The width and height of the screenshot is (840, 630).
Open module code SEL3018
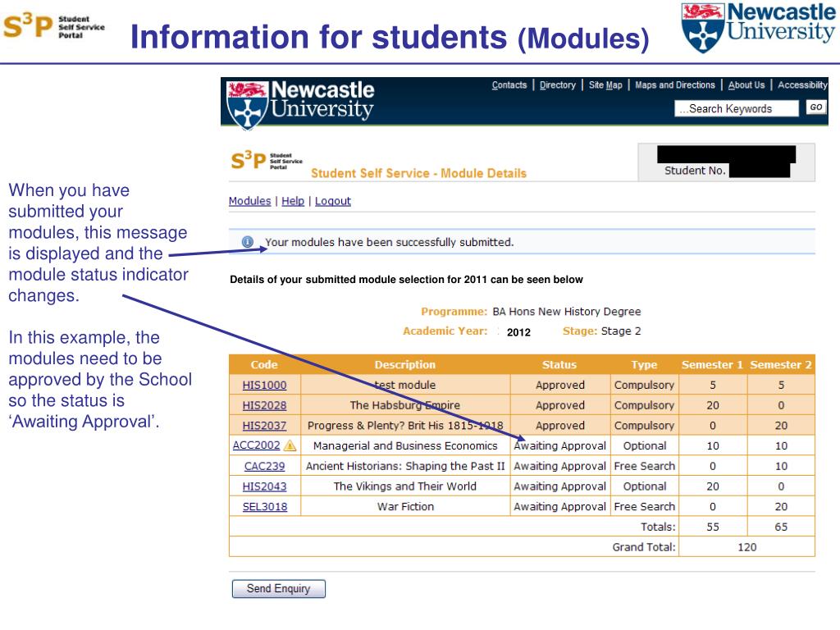click(x=265, y=507)
